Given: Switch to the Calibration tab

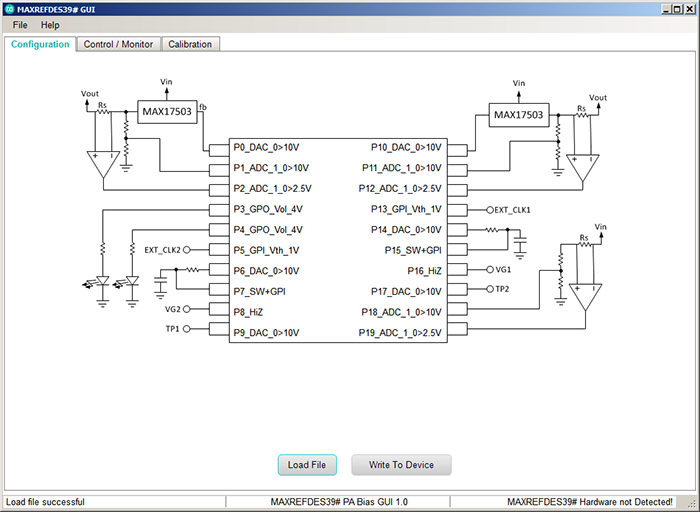Looking at the screenshot, I should pyautogui.click(x=190, y=44).
